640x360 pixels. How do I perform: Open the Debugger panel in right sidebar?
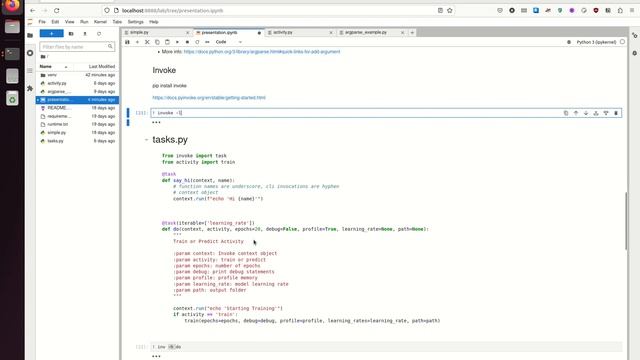(634, 53)
